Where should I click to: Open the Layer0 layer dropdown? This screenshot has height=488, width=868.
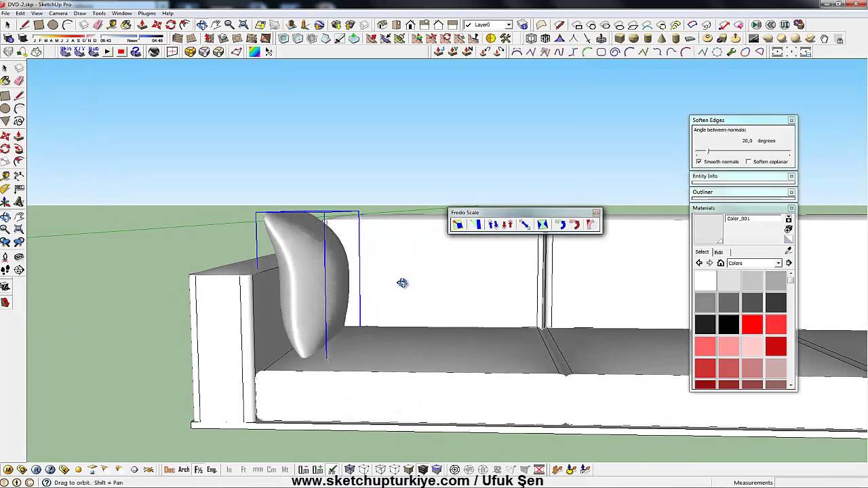(508, 25)
